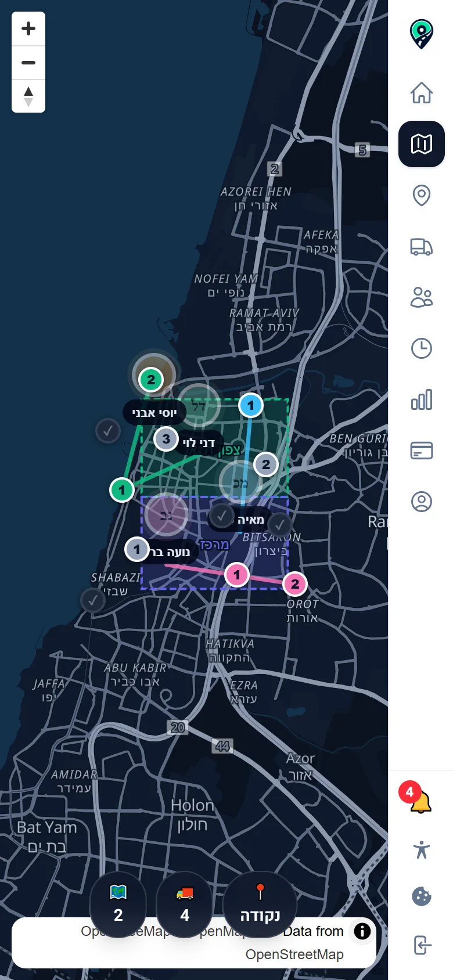Click the דני לוי driver label
Image resolution: width=453 pixels, height=980 pixels.
click(199, 442)
